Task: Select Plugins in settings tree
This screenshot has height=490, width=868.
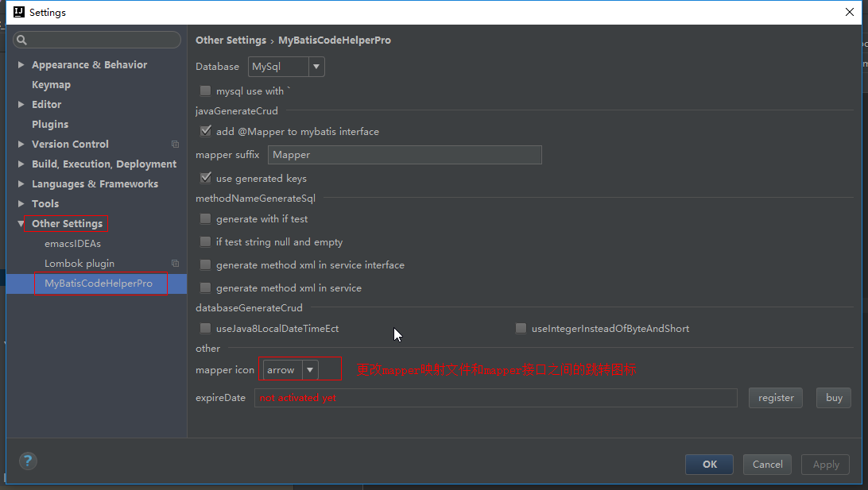Action: tap(50, 125)
